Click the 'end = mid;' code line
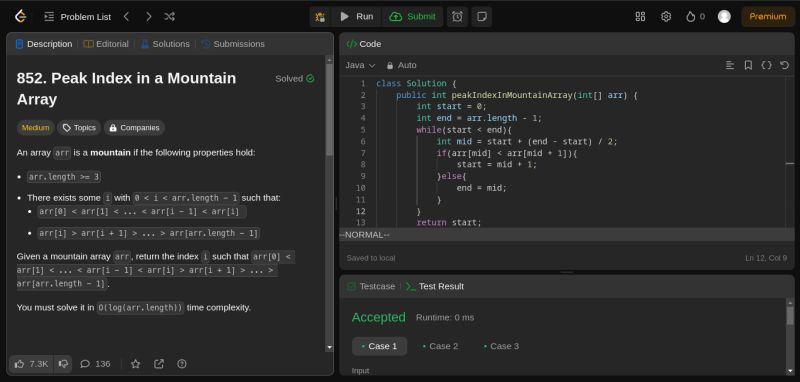 (x=481, y=188)
